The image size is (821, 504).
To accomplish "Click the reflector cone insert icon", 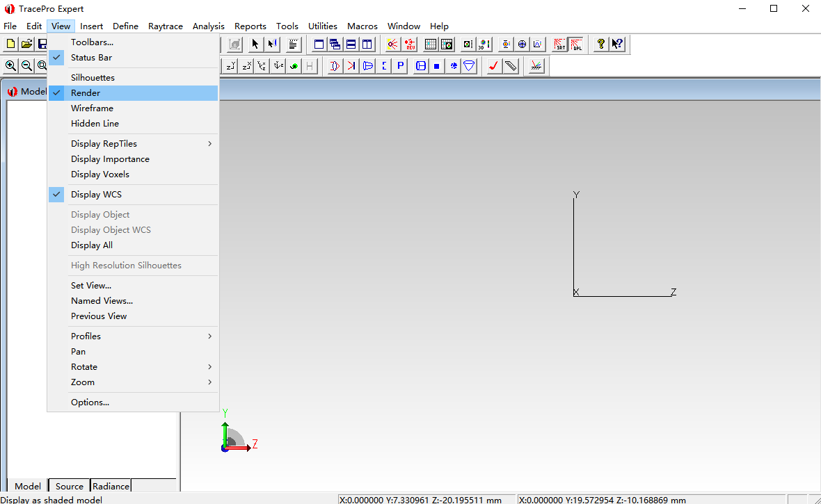I will tap(469, 66).
